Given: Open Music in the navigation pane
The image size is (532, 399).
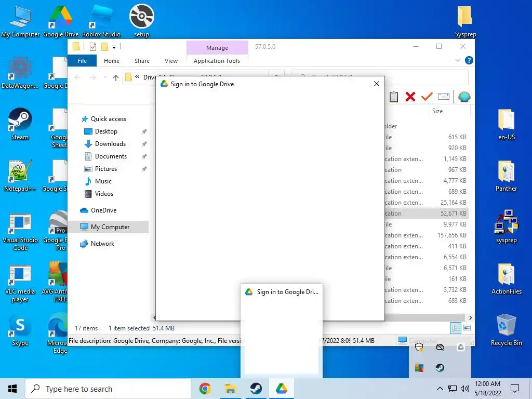Looking at the screenshot, I should coord(103,181).
